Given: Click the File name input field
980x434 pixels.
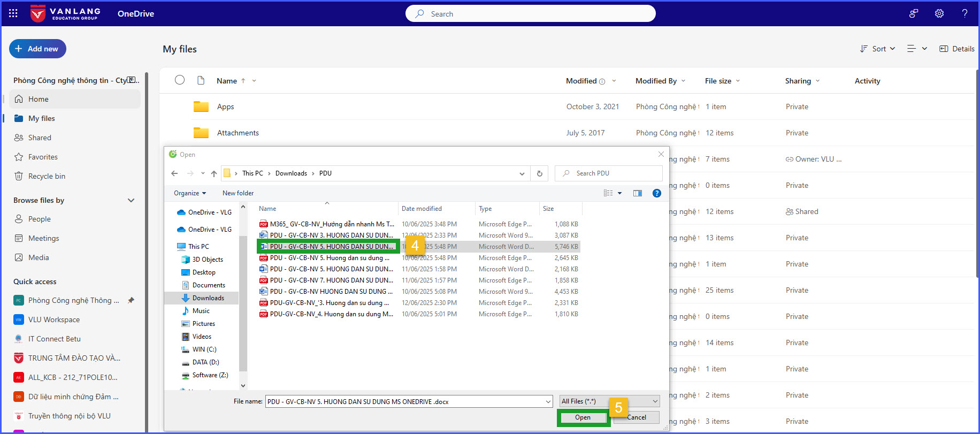Looking at the screenshot, I should click(409, 401).
